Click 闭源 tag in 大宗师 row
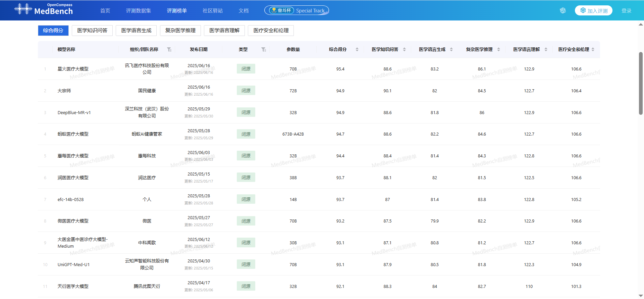This screenshot has width=644, height=299. click(246, 91)
